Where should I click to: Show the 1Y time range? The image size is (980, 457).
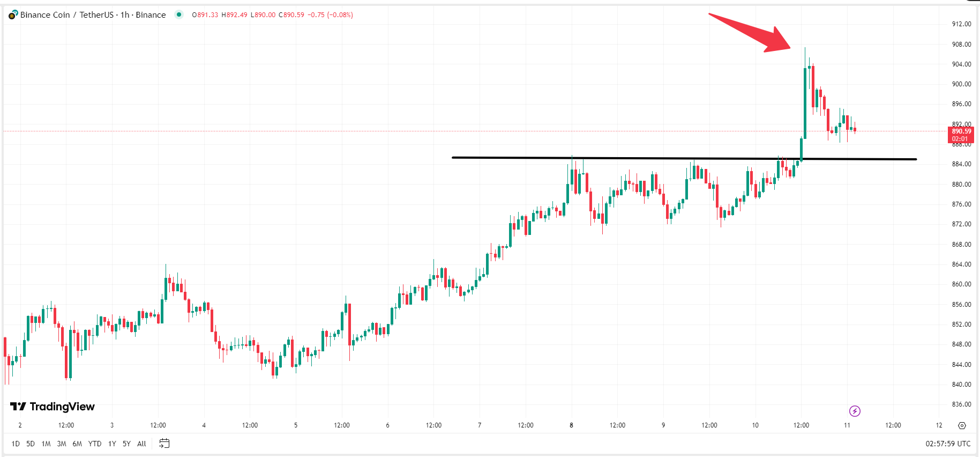click(112, 444)
